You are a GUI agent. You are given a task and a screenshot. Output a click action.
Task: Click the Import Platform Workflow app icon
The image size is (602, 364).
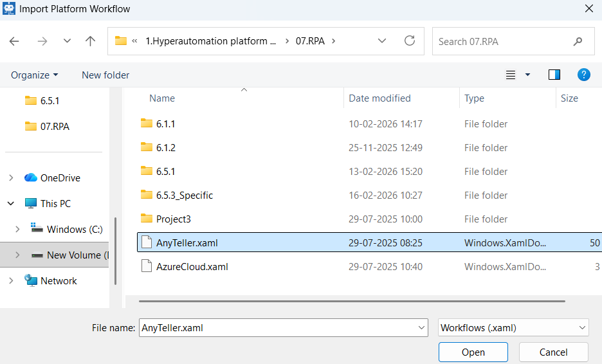pos(9,8)
